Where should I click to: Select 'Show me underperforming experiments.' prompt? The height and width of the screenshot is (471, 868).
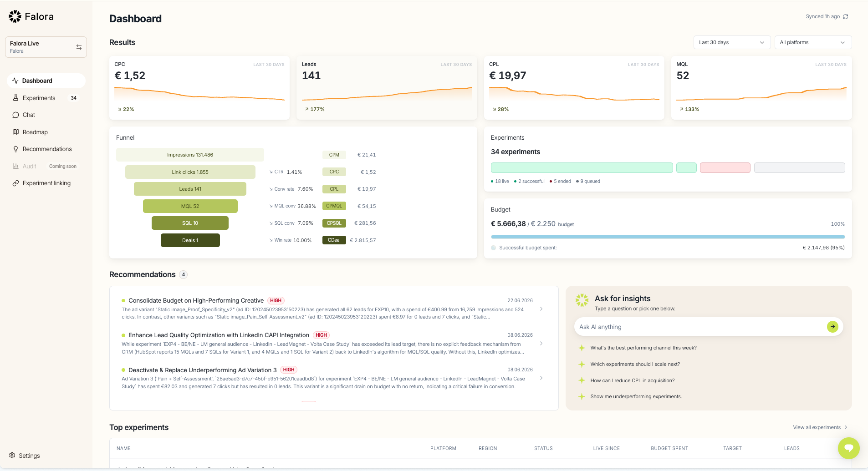tap(636, 396)
